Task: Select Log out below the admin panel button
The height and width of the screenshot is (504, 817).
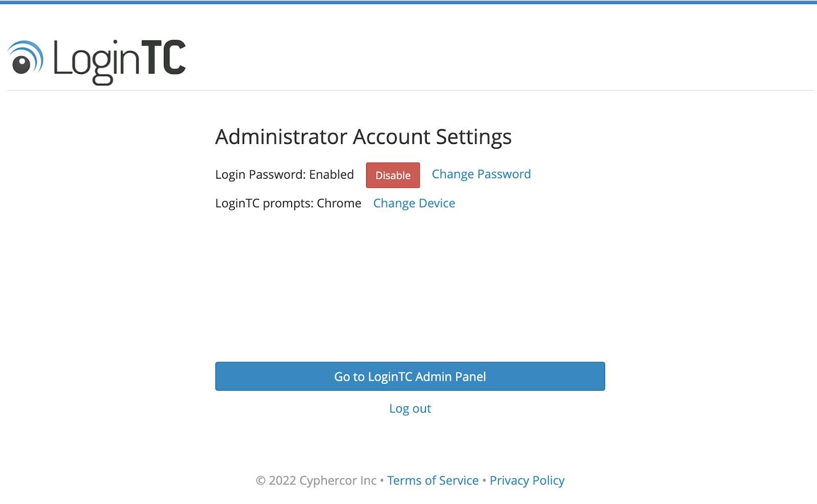Action: pyautogui.click(x=410, y=408)
